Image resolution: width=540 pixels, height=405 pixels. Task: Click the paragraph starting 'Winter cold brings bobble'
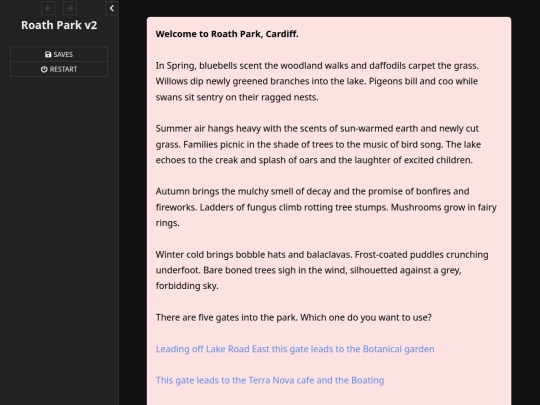pyautogui.click(x=322, y=270)
